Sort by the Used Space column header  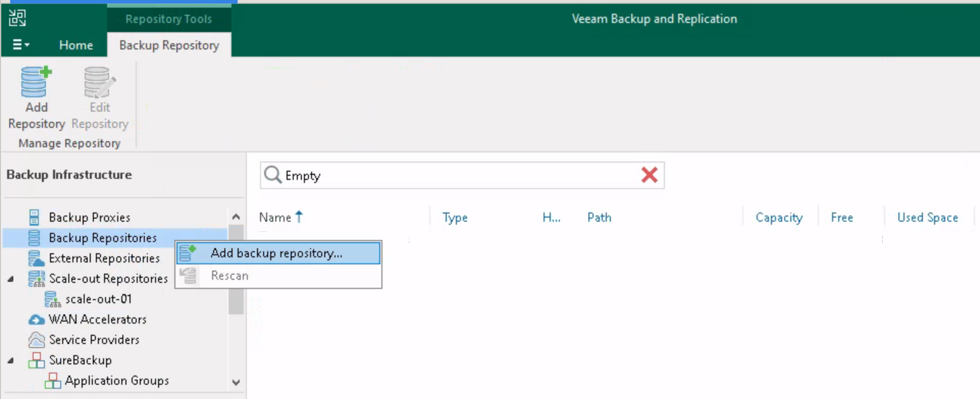[927, 218]
